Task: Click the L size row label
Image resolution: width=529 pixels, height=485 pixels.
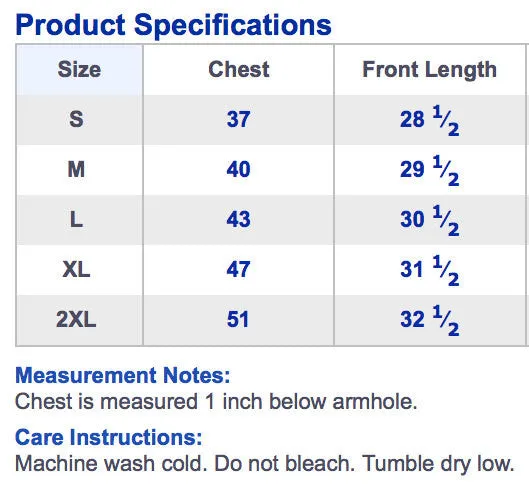Action: pos(76,220)
